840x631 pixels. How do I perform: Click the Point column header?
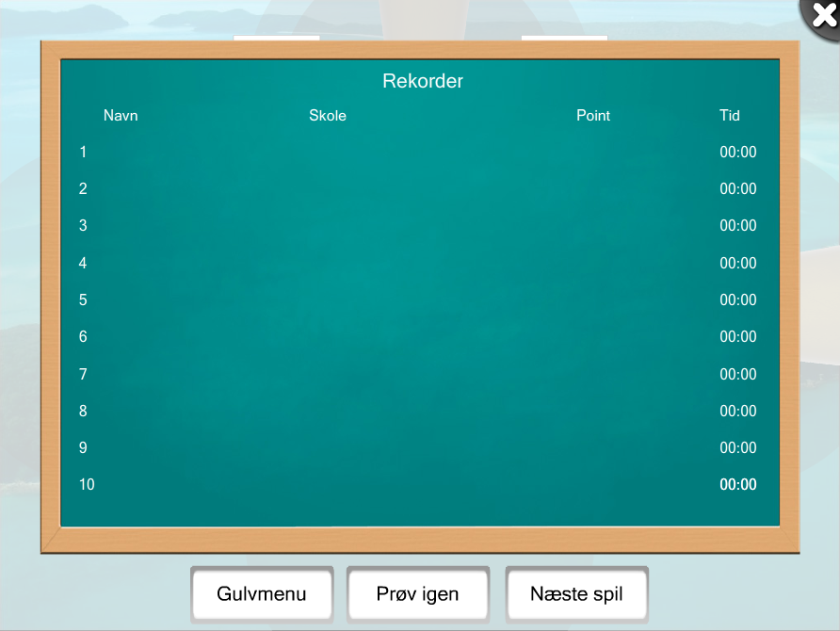(593, 116)
